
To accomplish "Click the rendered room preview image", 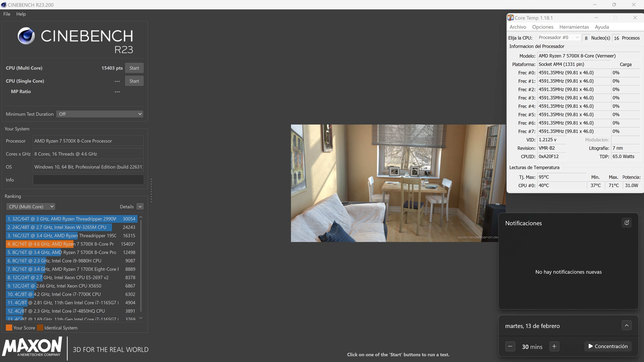I will tap(398, 183).
